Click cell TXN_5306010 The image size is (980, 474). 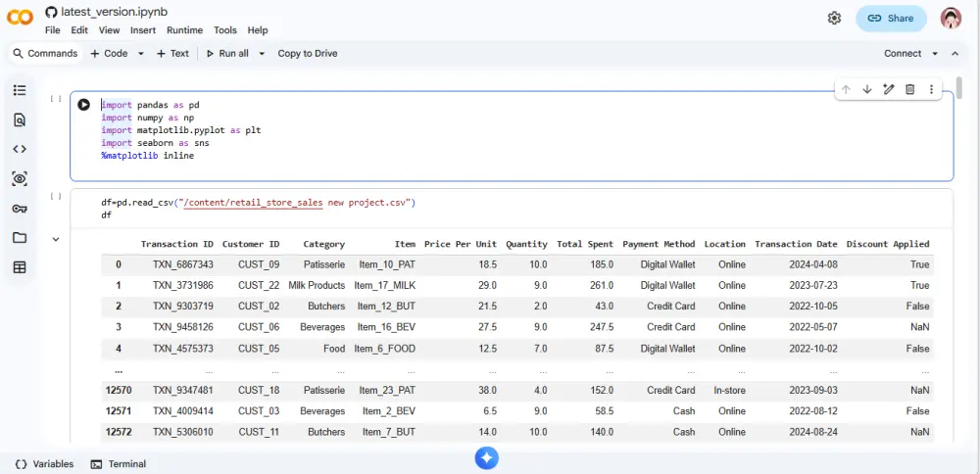[x=182, y=432]
